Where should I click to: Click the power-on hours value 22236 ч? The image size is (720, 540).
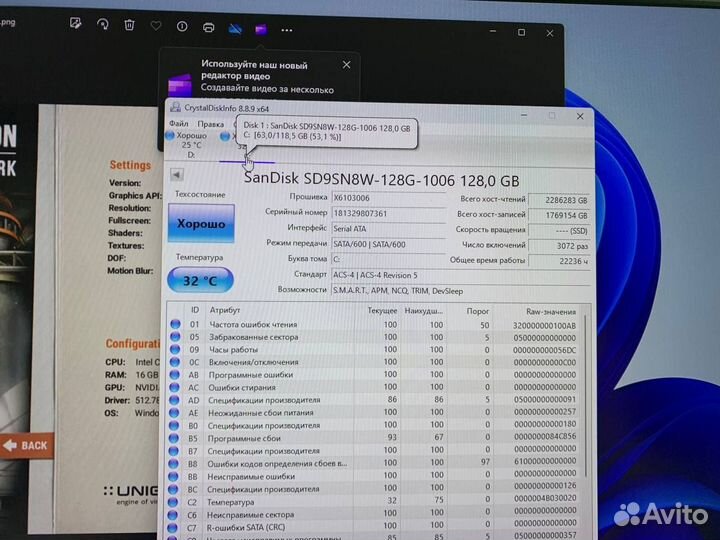coord(559,261)
